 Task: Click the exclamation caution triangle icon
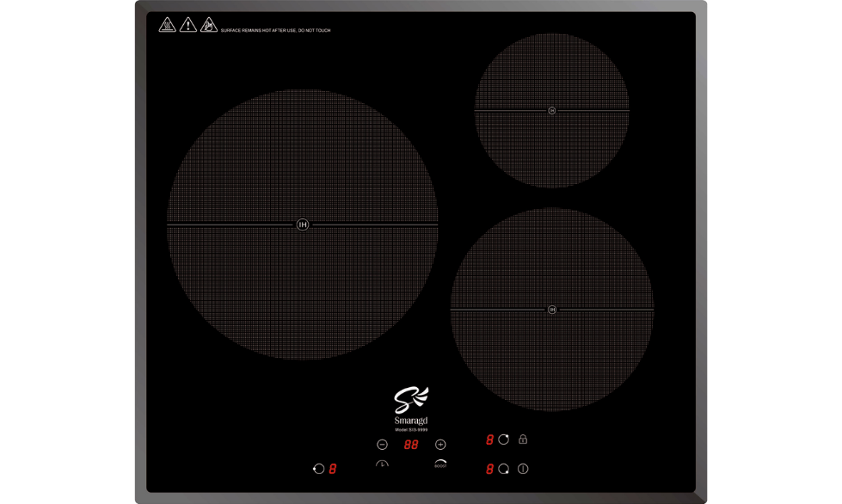tap(187, 25)
